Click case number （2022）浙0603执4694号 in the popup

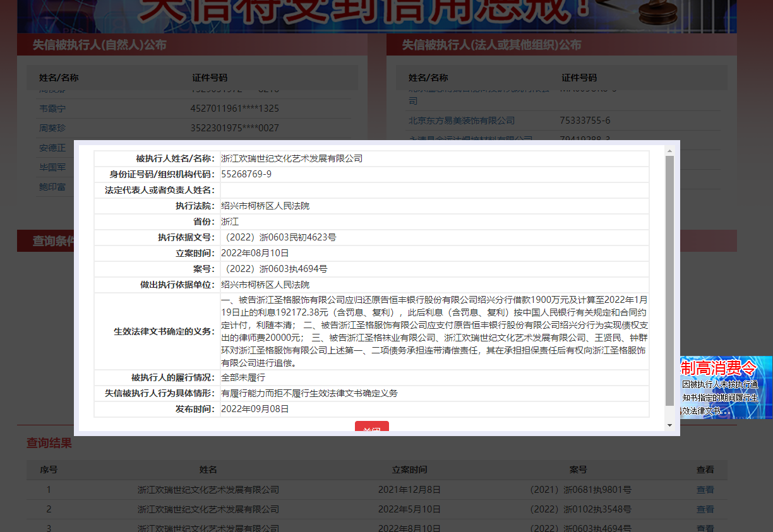pos(274,269)
